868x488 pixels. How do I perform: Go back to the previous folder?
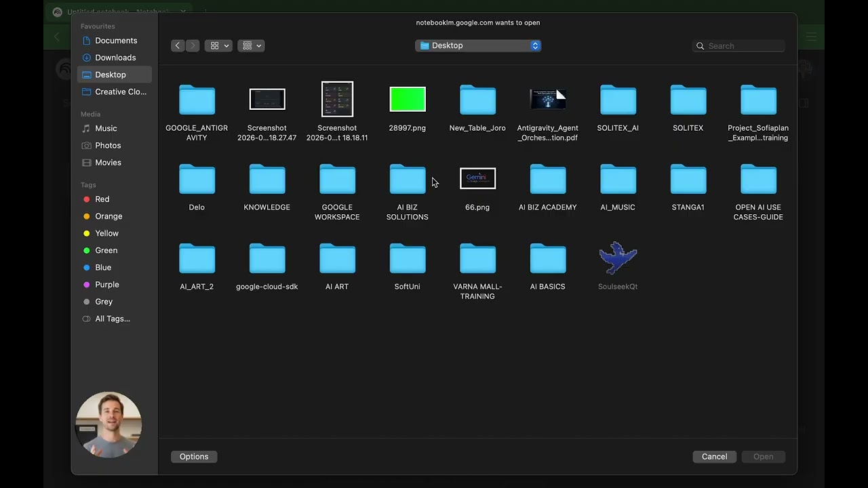178,45
